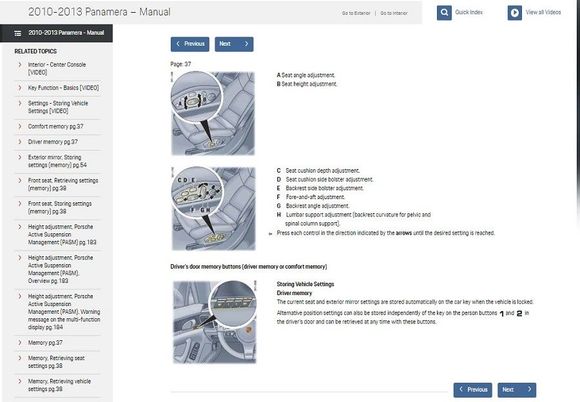Go to Interior link in header
This screenshot has height=402, width=580.
pyautogui.click(x=394, y=13)
